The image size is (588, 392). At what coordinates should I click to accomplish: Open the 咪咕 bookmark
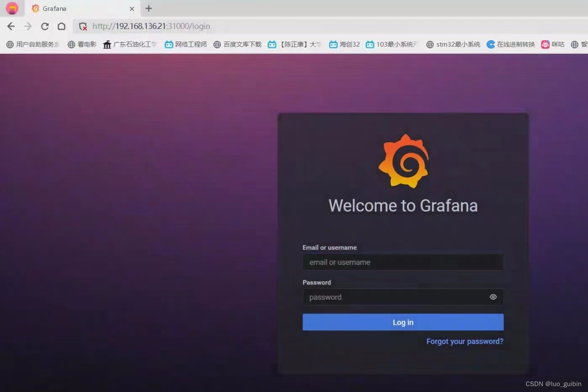tap(553, 44)
